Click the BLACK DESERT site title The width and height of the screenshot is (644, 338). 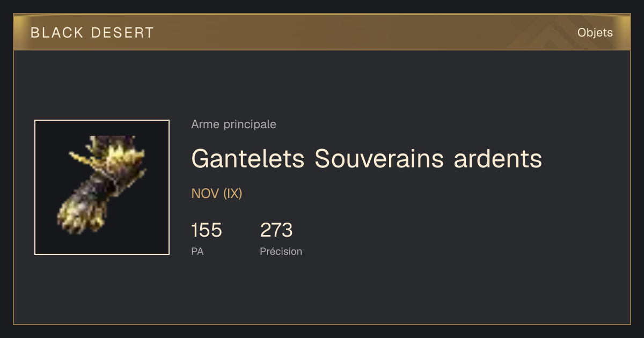[92, 33]
